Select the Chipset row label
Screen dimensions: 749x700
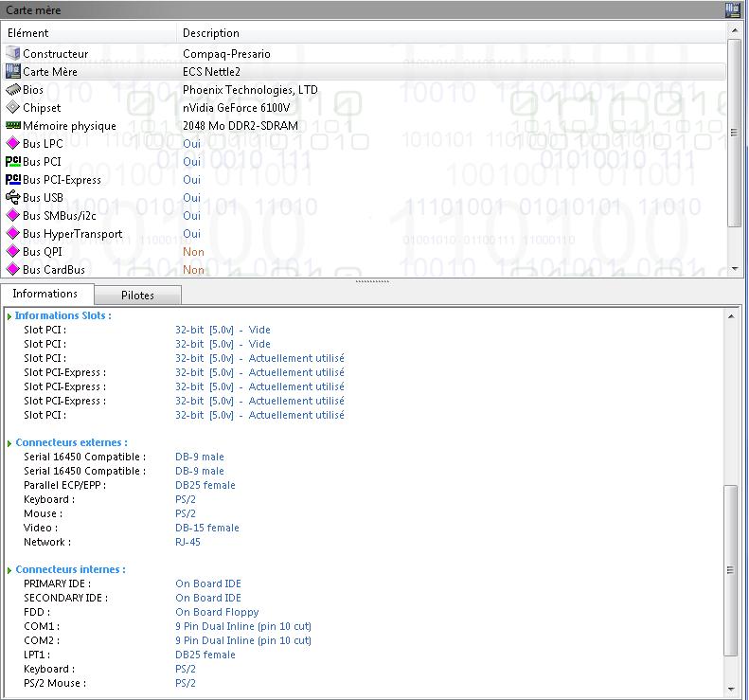(42, 108)
